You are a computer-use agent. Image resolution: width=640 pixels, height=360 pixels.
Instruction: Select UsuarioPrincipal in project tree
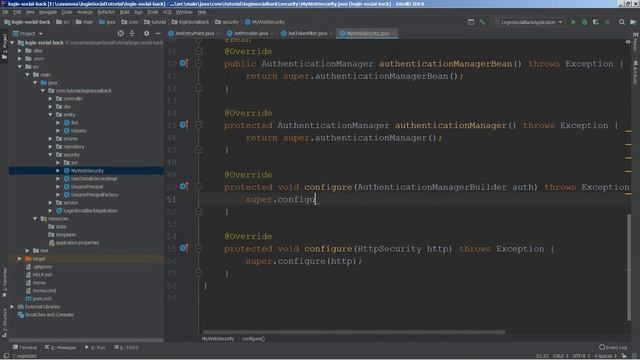pos(87,187)
